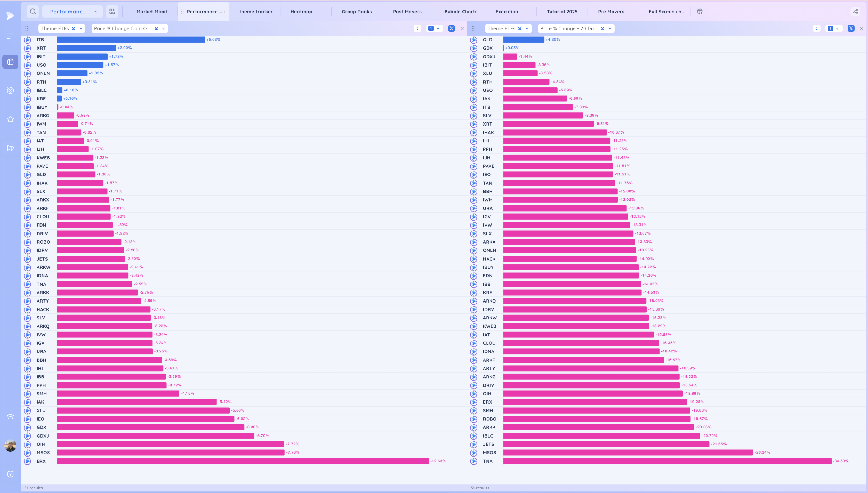The image size is (868, 493).
Task: Remove Theme ETFs filter in left panel
Action: tap(73, 28)
